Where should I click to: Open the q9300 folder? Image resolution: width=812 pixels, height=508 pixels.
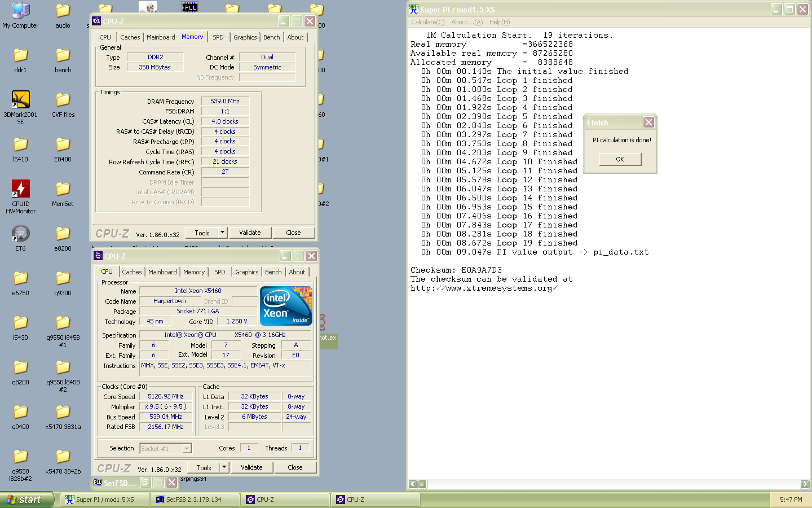(63, 283)
